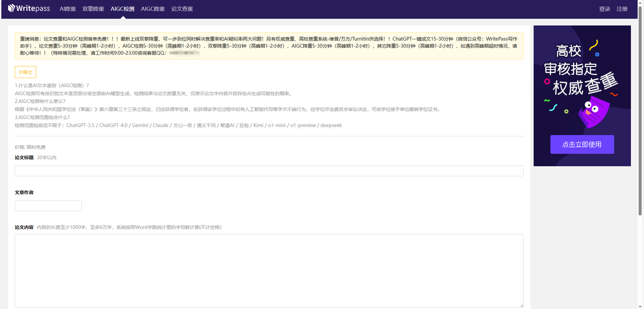This screenshot has width=644, height=309.
Task: Click the 高校审核指定权威查重 ad banner
Action: click(582, 96)
